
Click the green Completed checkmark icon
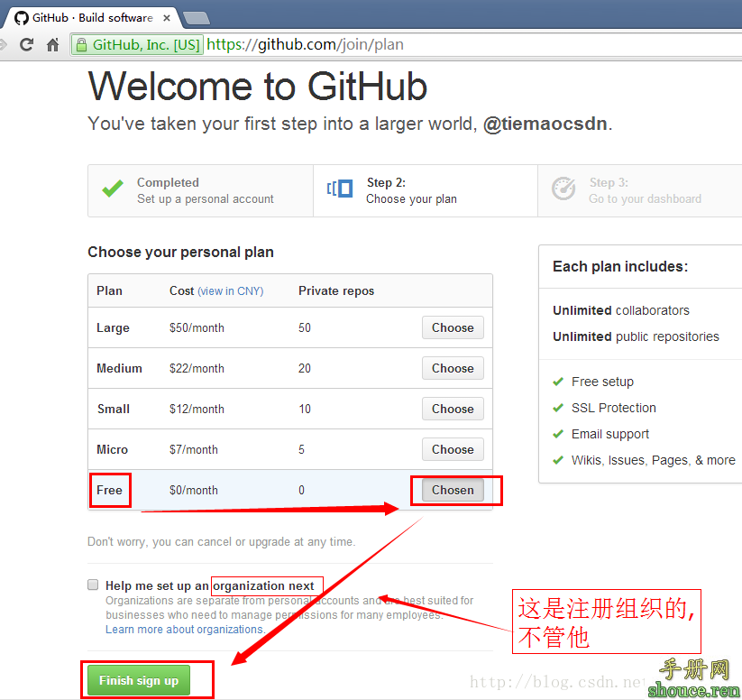coord(113,189)
